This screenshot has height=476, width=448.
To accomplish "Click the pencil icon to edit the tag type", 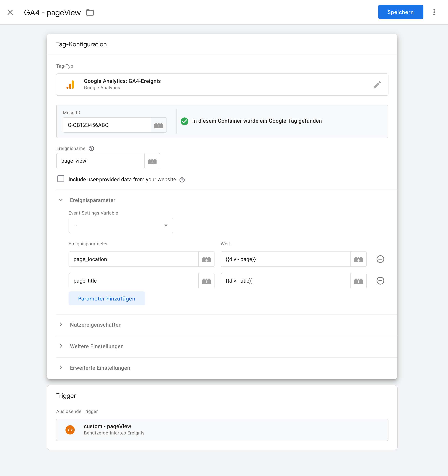I will click(x=377, y=85).
